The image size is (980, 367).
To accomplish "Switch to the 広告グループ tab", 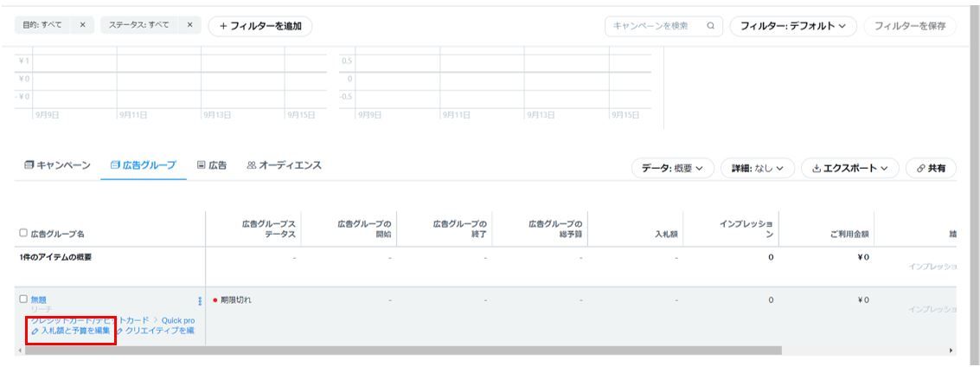I will pos(143,165).
